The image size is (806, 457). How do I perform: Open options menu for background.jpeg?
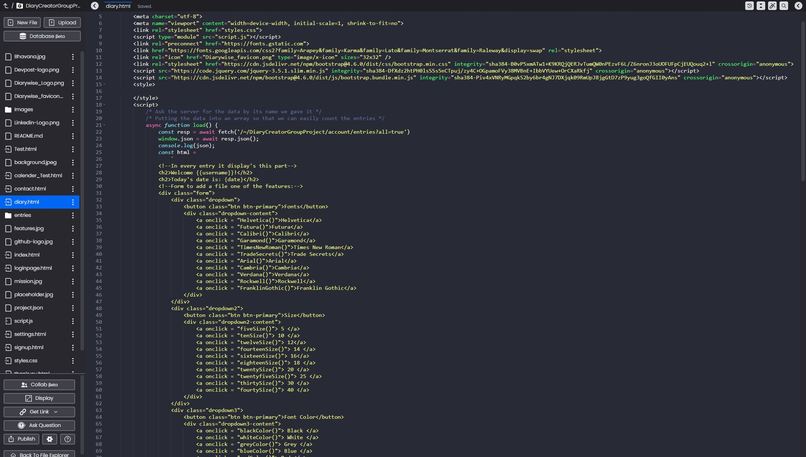tap(73, 162)
